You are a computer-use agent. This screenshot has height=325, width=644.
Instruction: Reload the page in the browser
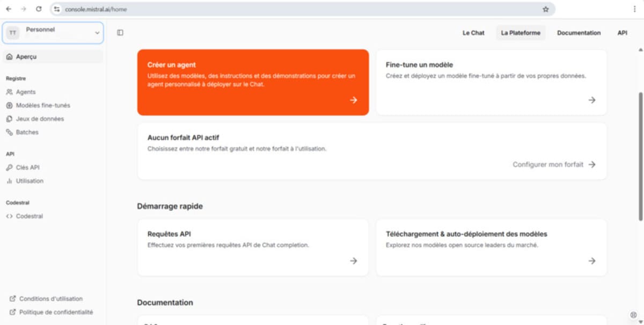pos(39,9)
